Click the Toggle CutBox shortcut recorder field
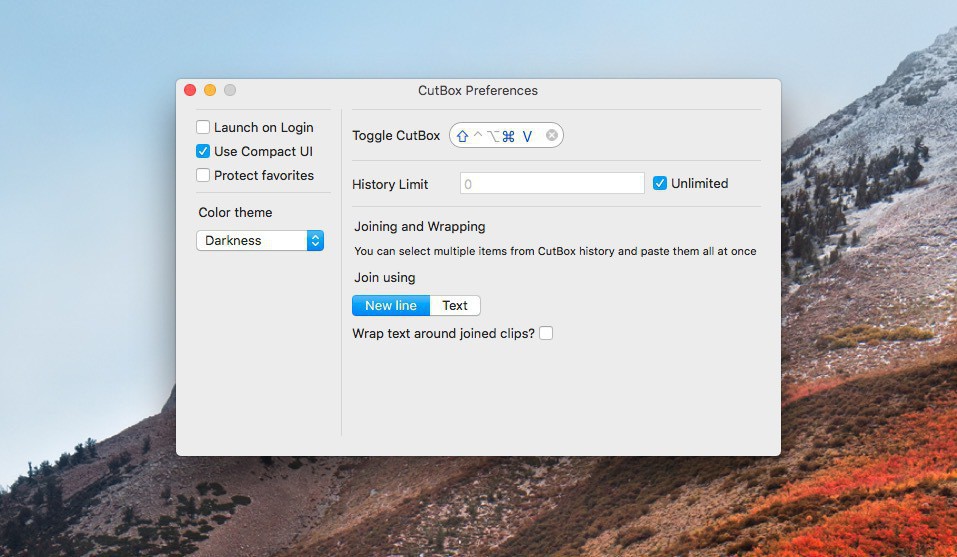This screenshot has height=557, width=957. pos(506,135)
